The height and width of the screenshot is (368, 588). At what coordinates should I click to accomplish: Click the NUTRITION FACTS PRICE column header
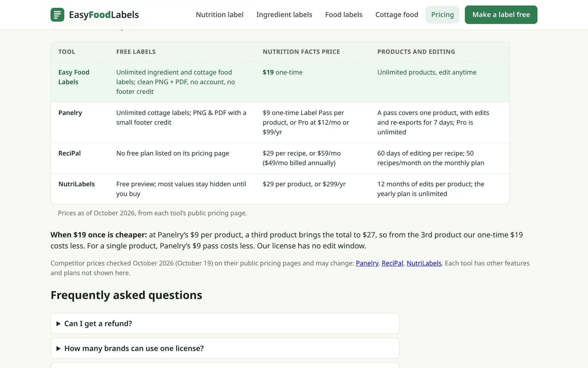tap(301, 52)
